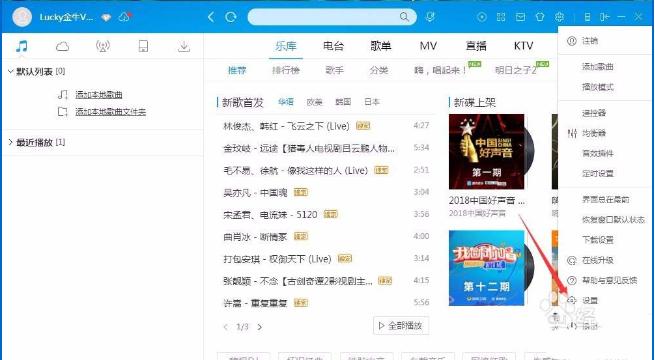Viewport: 655px width, 360px height.
Task: Filter new songs by 韩国
Action: pos(343,101)
